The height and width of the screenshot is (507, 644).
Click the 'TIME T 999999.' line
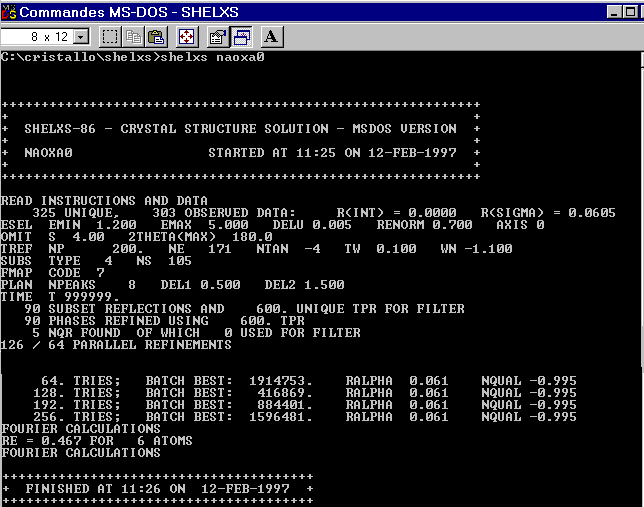click(60, 296)
